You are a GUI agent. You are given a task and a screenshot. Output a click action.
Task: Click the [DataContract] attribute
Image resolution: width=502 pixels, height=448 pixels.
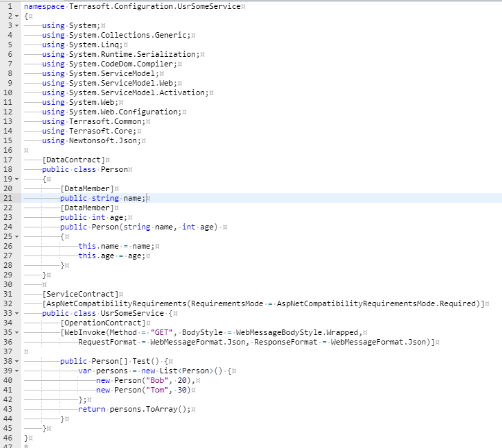74,160
